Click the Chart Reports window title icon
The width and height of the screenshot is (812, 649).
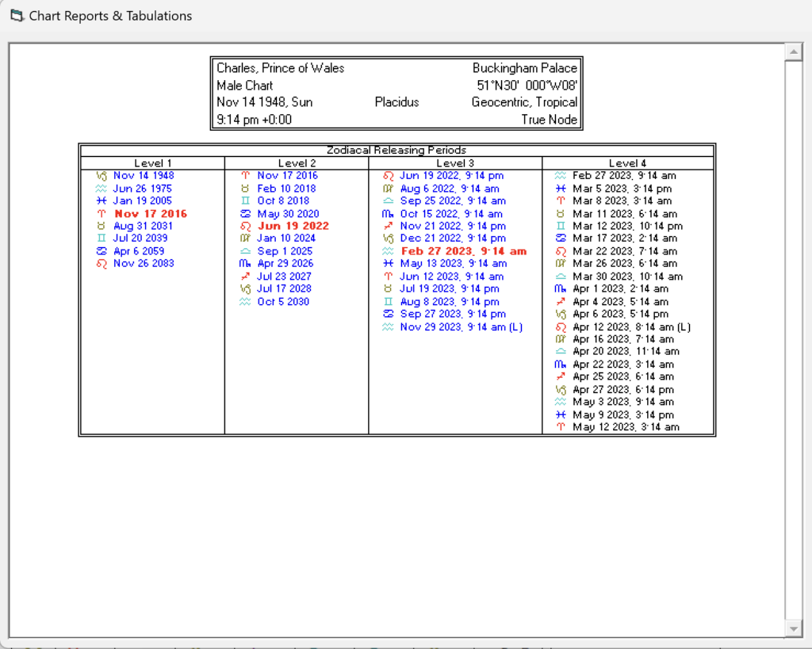[16, 16]
